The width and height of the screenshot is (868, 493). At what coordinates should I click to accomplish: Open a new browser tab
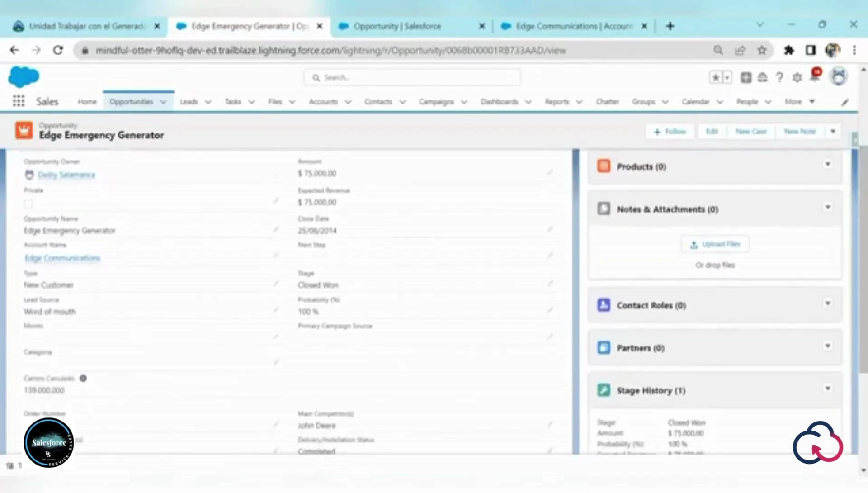[x=670, y=26]
